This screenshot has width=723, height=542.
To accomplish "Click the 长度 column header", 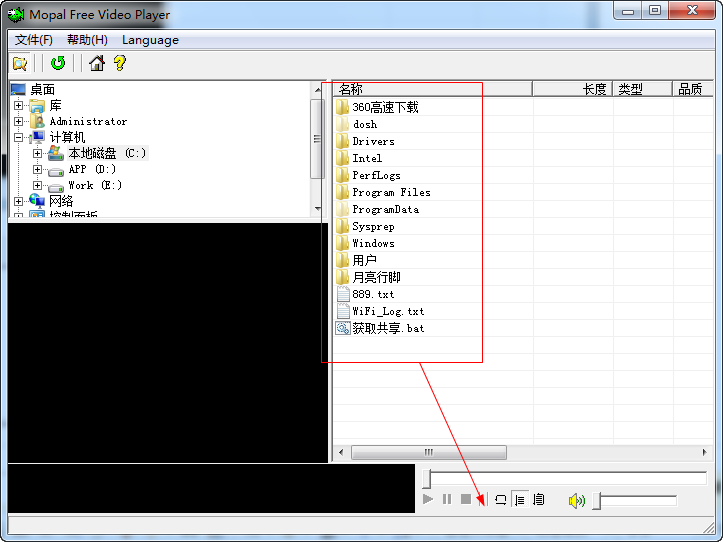I will point(573,89).
